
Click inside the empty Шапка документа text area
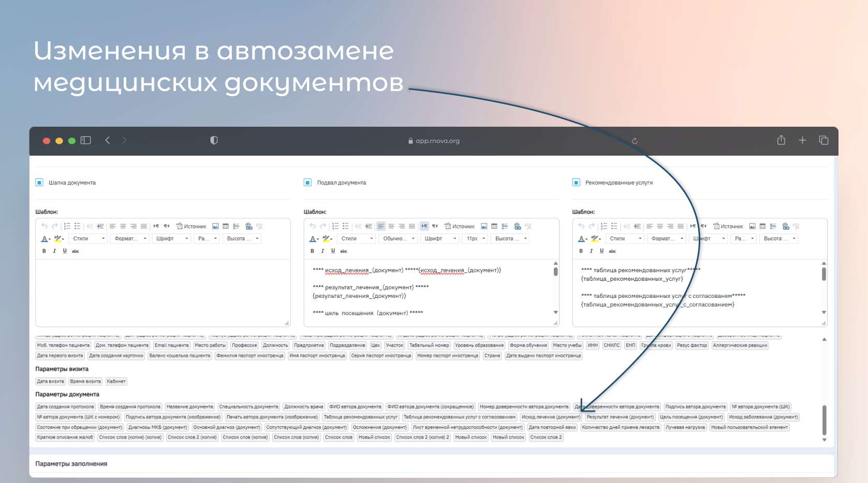click(163, 292)
